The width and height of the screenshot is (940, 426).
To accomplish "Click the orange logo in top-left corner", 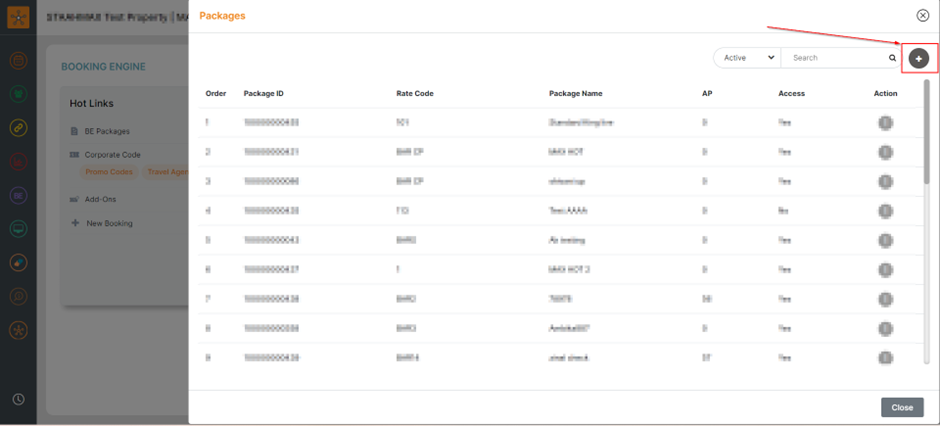I will click(18, 18).
